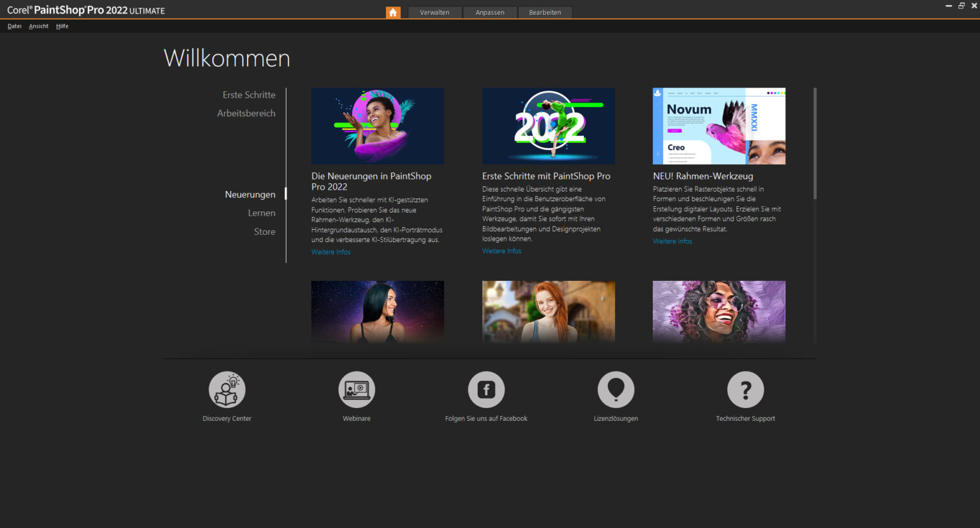Open the 2022 dancer thumbnail

click(549, 126)
